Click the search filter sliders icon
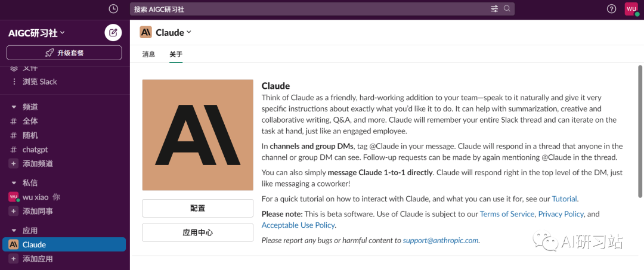This screenshot has width=644, height=270. coord(494,8)
